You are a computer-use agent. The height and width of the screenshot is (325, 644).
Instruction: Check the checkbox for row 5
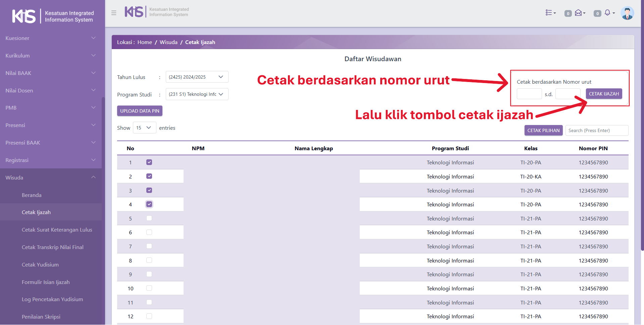point(149,218)
